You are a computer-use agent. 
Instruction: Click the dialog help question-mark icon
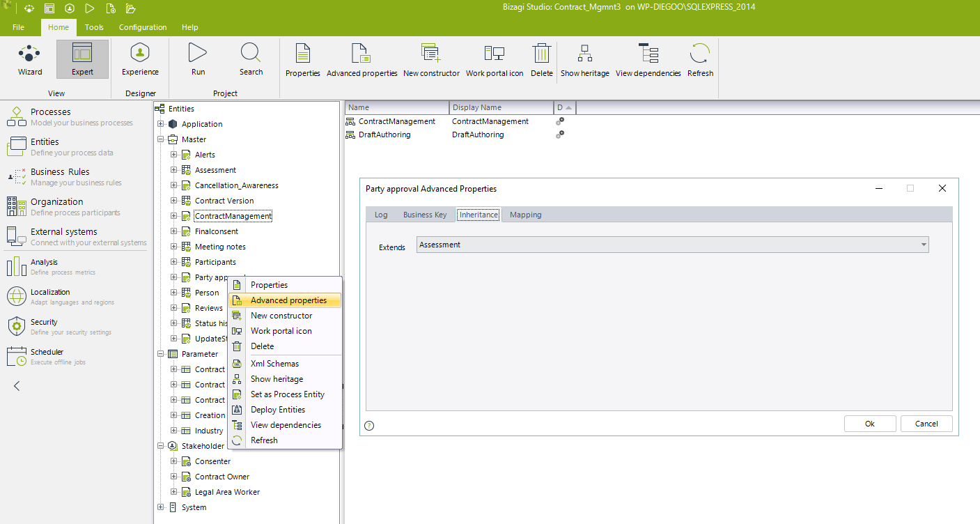(369, 426)
